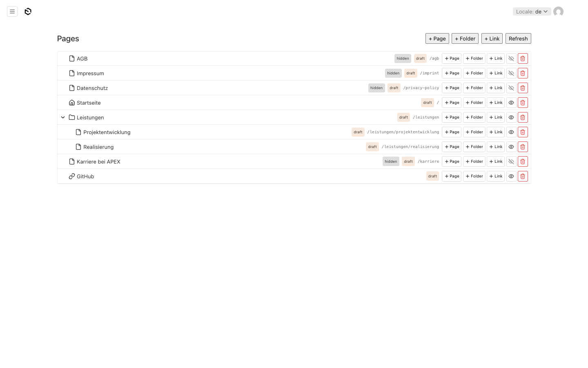Open the hamburger sidebar menu
The height and width of the screenshot is (368, 588).
[x=12, y=11]
